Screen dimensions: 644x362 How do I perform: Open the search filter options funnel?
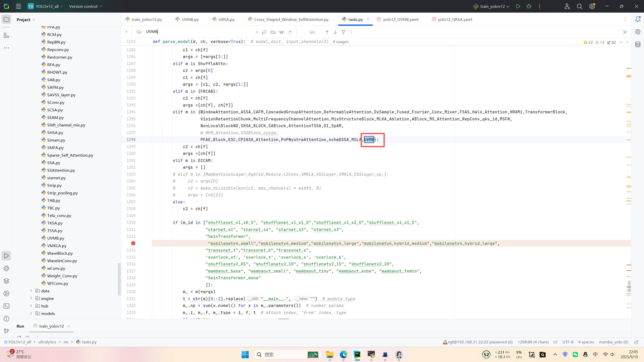pyautogui.click(x=343, y=32)
